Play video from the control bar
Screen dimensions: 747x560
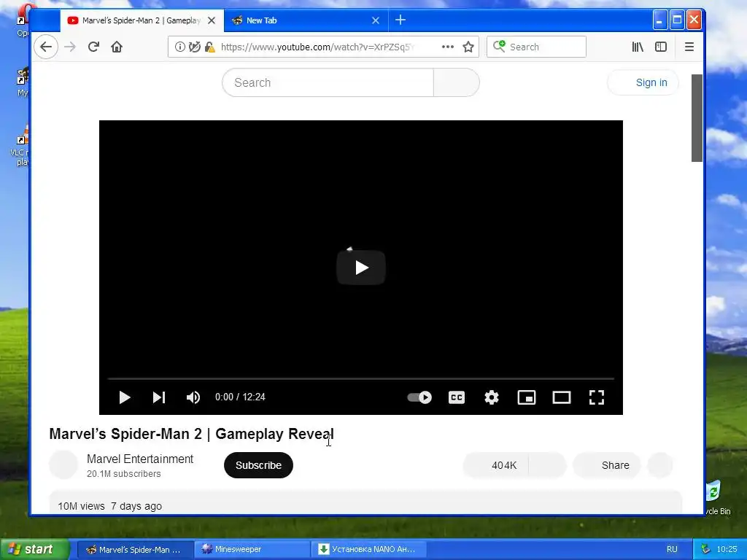(124, 397)
